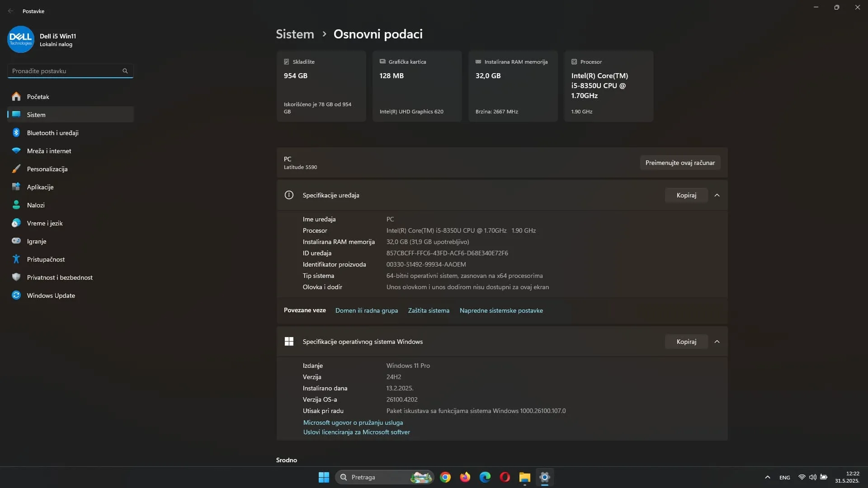Click the Procesor card chip icon
The width and height of the screenshot is (868, 488).
574,62
